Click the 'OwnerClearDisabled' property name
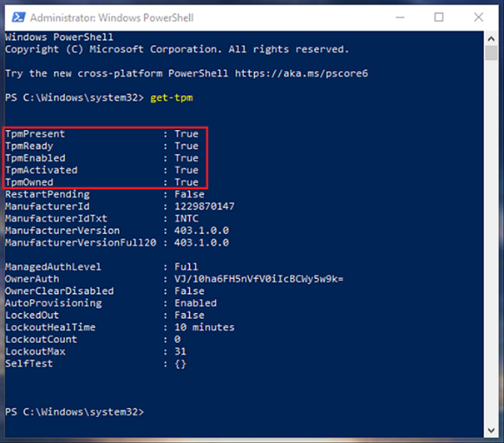The width and height of the screenshot is (504, 443). (59, 291)
